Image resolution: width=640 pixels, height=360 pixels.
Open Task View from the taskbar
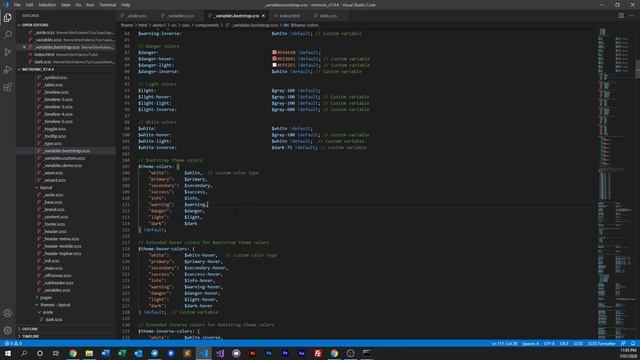point(56,353)
